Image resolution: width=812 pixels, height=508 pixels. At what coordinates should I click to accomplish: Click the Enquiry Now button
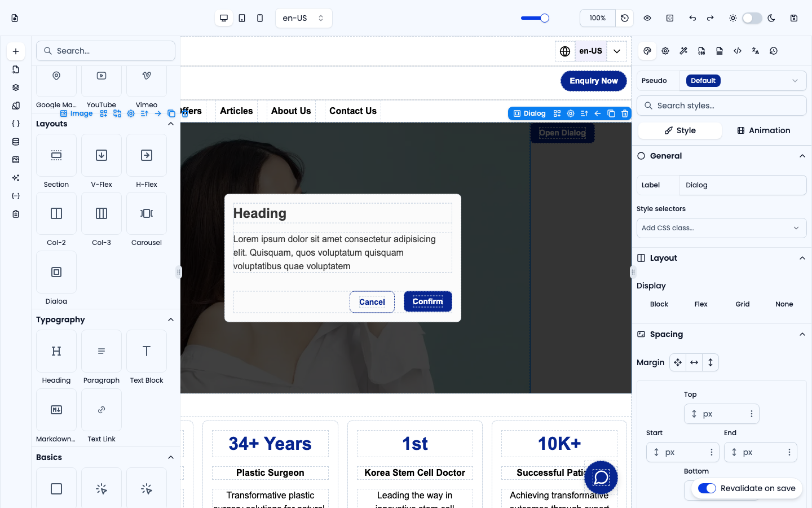coord(594,81)
